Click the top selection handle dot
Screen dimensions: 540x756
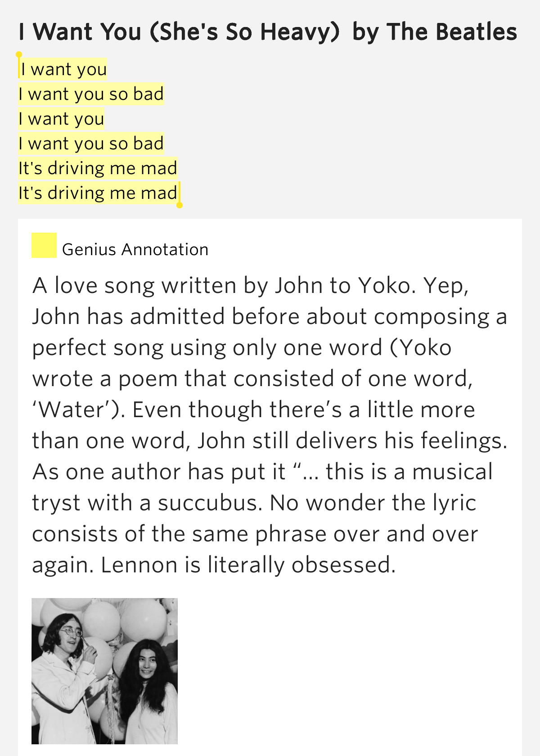coord(19,55)
